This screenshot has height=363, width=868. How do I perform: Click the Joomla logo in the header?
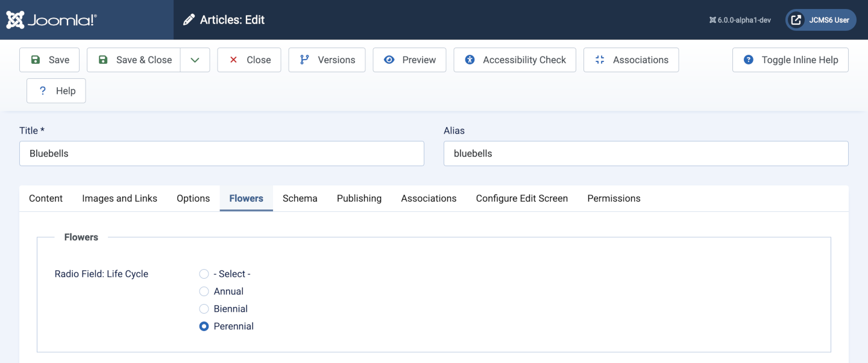coord(15,19)
